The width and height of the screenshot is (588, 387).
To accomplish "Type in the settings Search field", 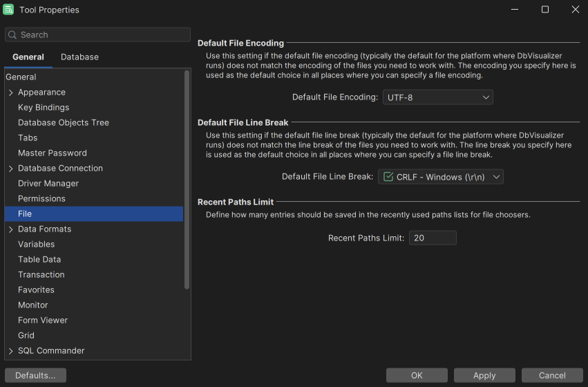I will (x=104, y=35).
